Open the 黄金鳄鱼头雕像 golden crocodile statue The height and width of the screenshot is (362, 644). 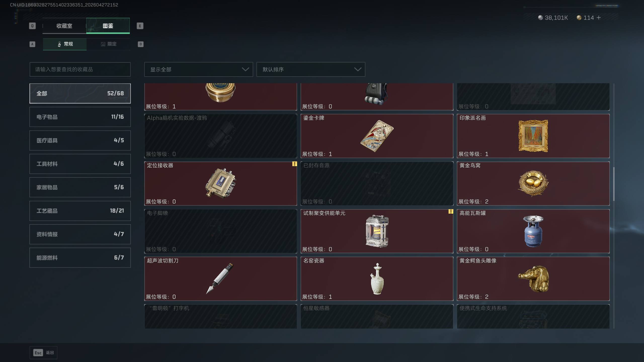click(534, 279)
